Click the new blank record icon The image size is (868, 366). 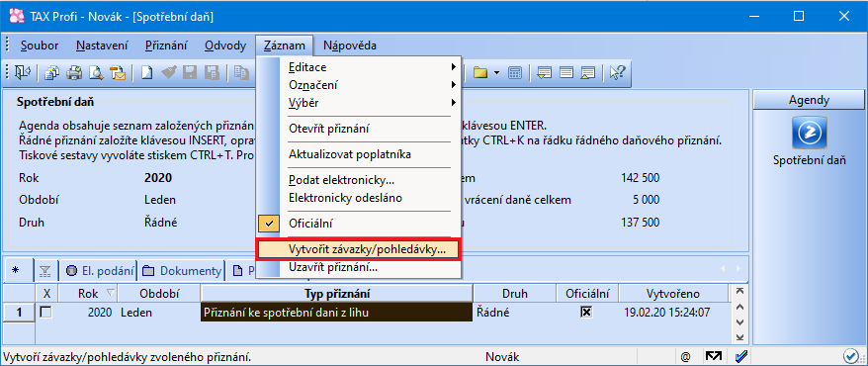pos(146,72)
